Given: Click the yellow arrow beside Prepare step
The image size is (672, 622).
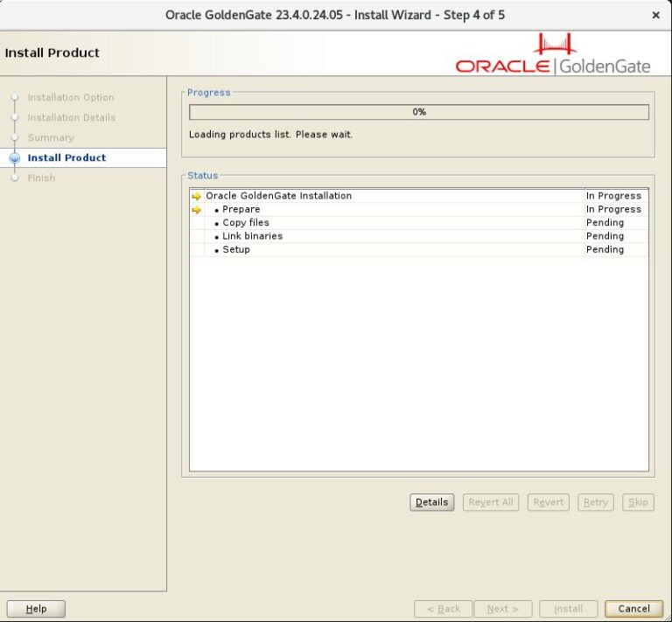Looking at the screenshot, I should point(196,210).
